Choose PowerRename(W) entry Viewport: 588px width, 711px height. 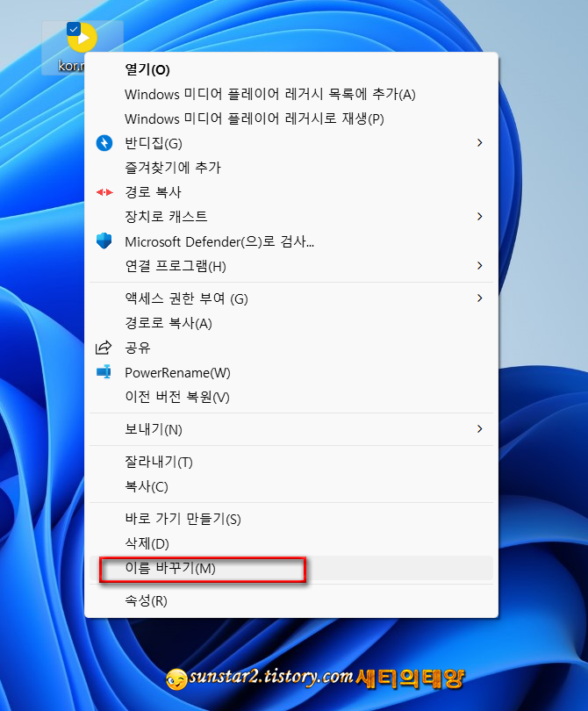[291, 372]
